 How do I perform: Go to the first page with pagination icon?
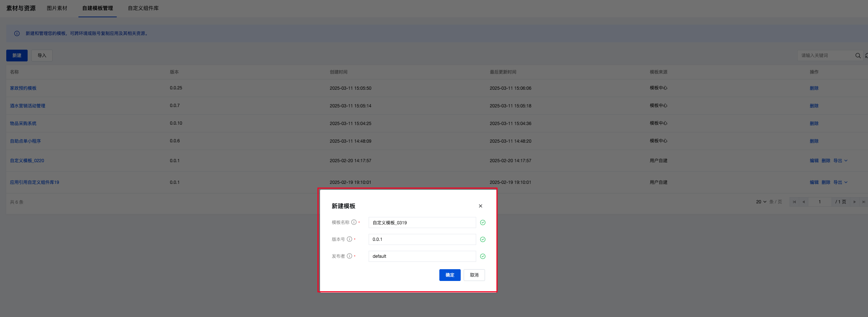pyautogui.click(x=794, y=202)
